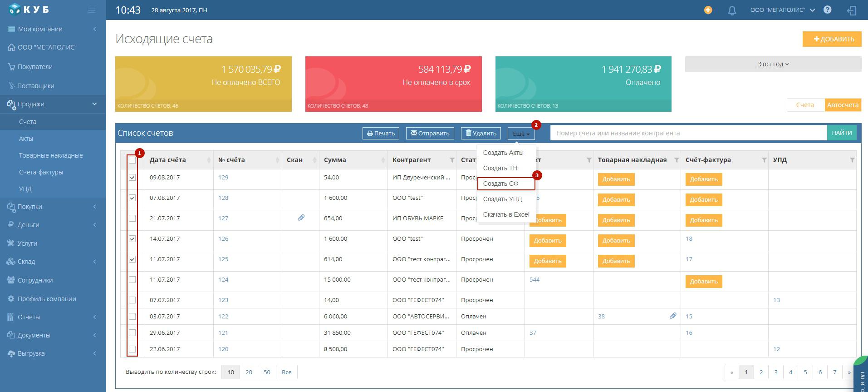The height and width of the screenshot is (392, 868).
Task: Add счёт-фактура for invoice 124
Action: point(704,282)
